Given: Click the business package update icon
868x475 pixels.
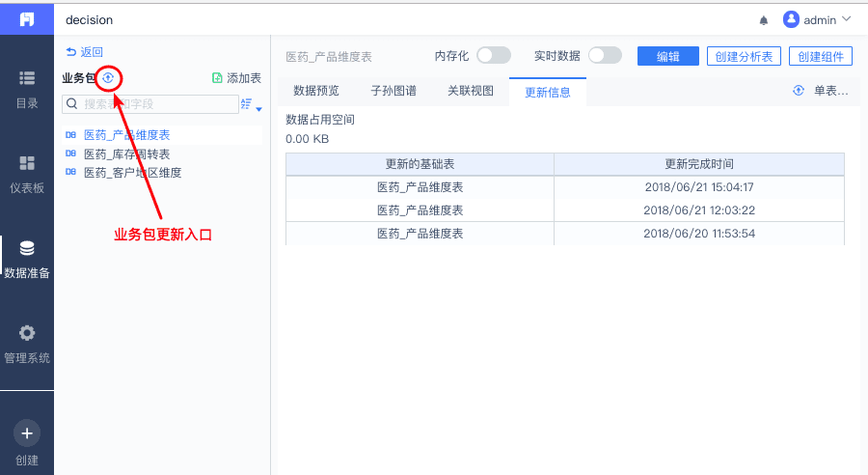Looking at the screenshot, I should [109, 77].
